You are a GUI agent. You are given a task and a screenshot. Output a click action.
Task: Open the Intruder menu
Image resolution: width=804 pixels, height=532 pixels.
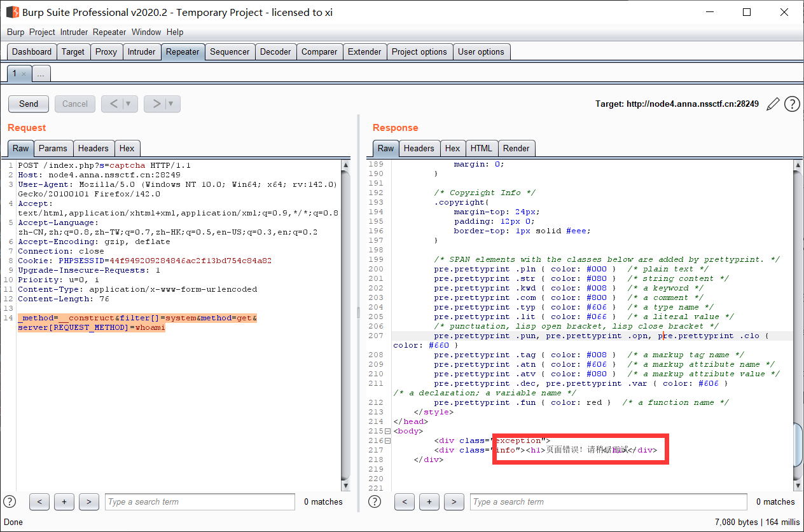(74, 32)
